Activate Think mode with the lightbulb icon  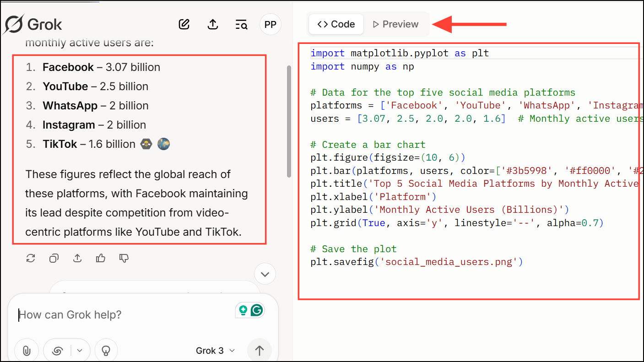point(106,350)
